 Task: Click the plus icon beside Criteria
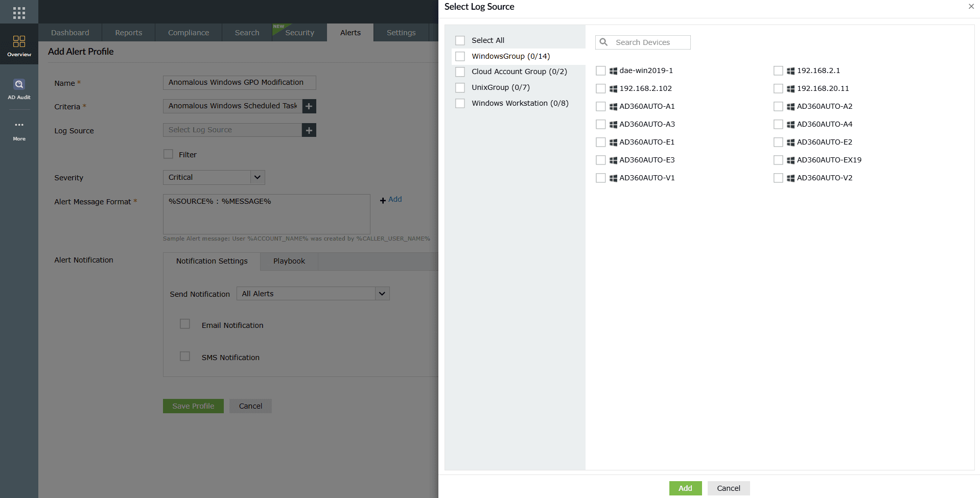click(x=309, y=106)
